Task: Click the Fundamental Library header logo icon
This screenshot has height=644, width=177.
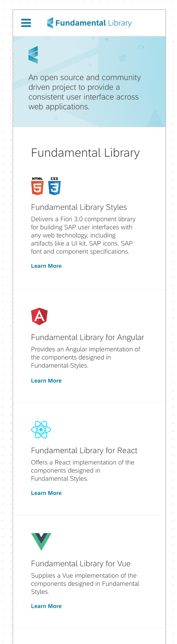Action: pos(50,23)
